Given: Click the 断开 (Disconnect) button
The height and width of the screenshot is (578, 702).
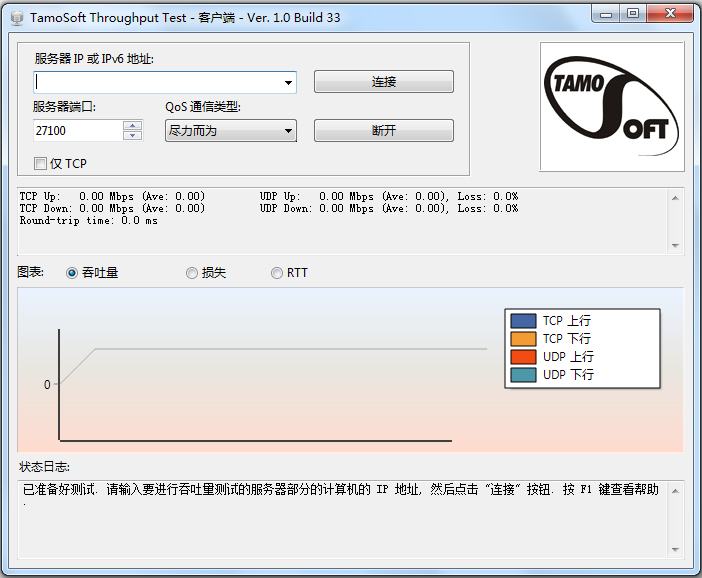Looking at the screenshot, I should tap(384, 130).
